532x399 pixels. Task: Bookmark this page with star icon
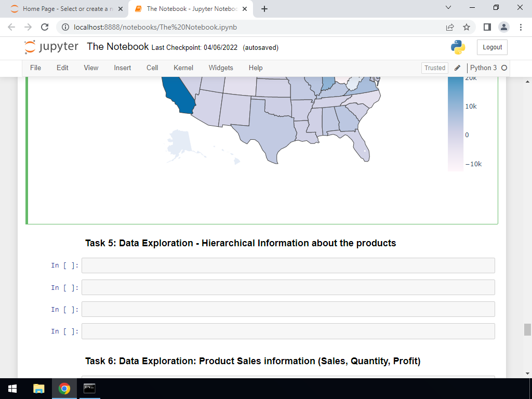[467, 27]
